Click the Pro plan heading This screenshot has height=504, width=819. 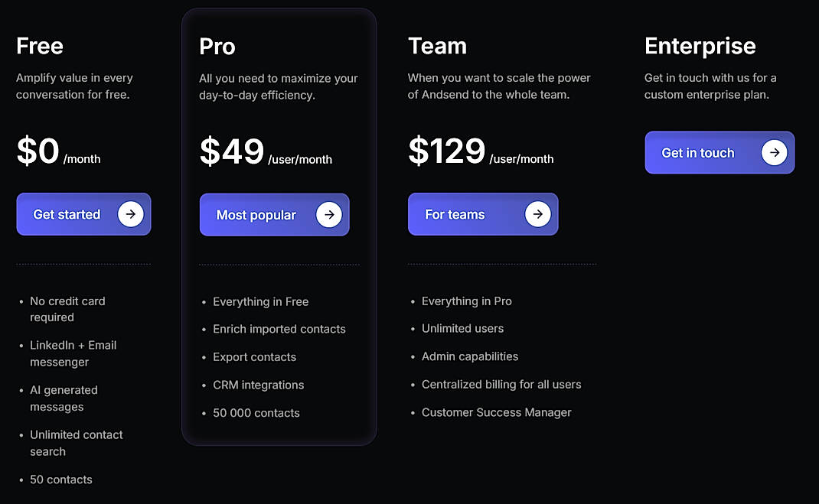tap(217, 46)
